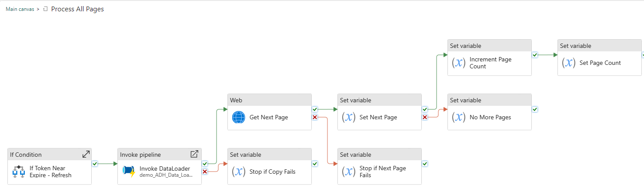Click failure output of Invoke DataLoader activity
Image resolution: width=644 pixels, height=192 pixels.
(205, 171)
